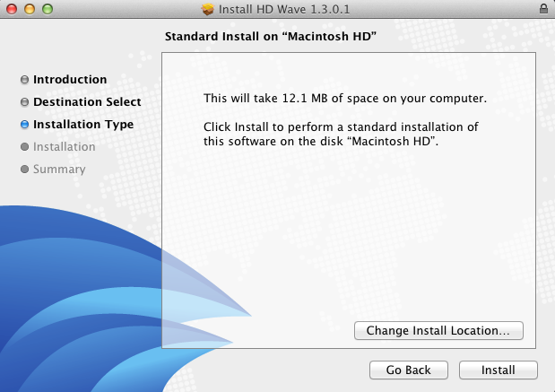Open Change Install Location options

438,331
